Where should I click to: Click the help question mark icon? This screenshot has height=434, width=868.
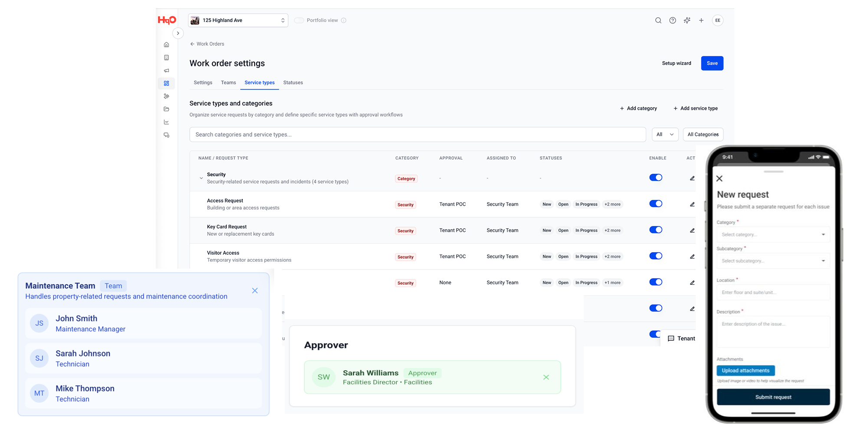click(x=672, y=20)
